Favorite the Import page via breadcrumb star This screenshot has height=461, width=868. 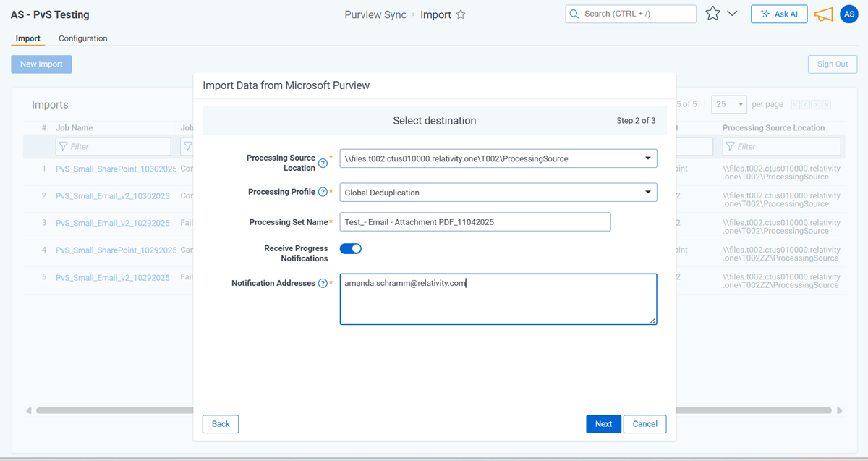click(x=461, y=15)
